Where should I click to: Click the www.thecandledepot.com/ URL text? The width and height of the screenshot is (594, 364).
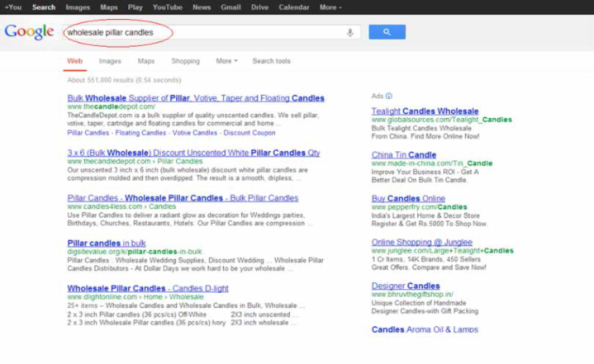coord(112,106)
